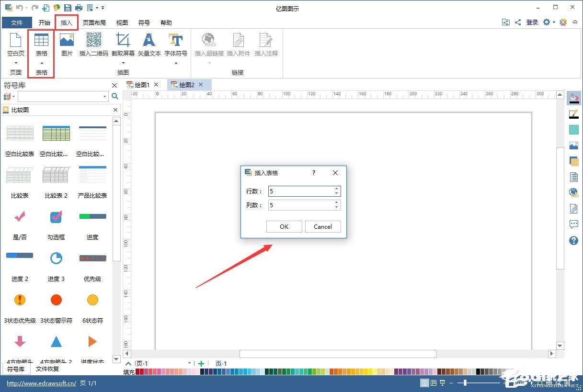The width and height of the screenshot is (583, 392).
Task: Switch to the 文件恢复 bottom tab
Action: click(47, 369)
